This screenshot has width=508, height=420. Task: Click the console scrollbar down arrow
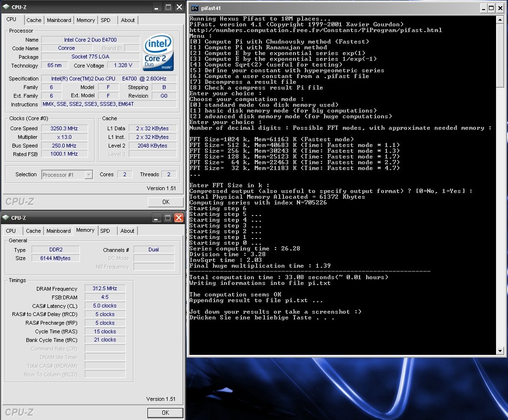(x=500, y=351)
